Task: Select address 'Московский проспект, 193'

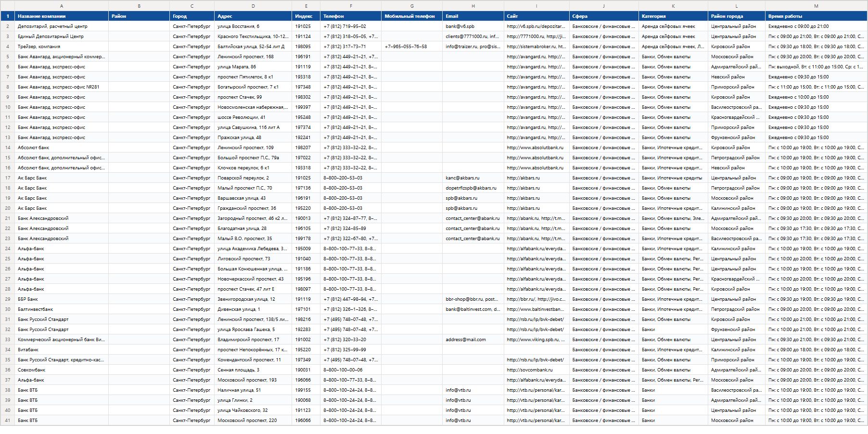Action: [253, 380]
